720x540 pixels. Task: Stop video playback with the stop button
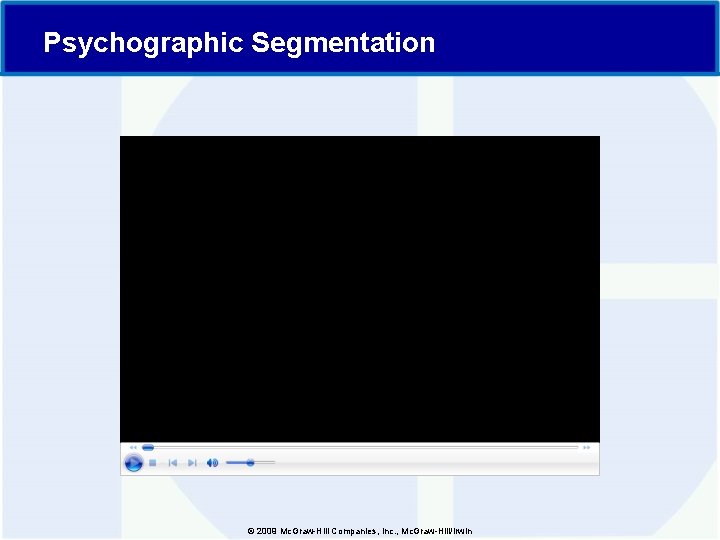pos(153,463)
